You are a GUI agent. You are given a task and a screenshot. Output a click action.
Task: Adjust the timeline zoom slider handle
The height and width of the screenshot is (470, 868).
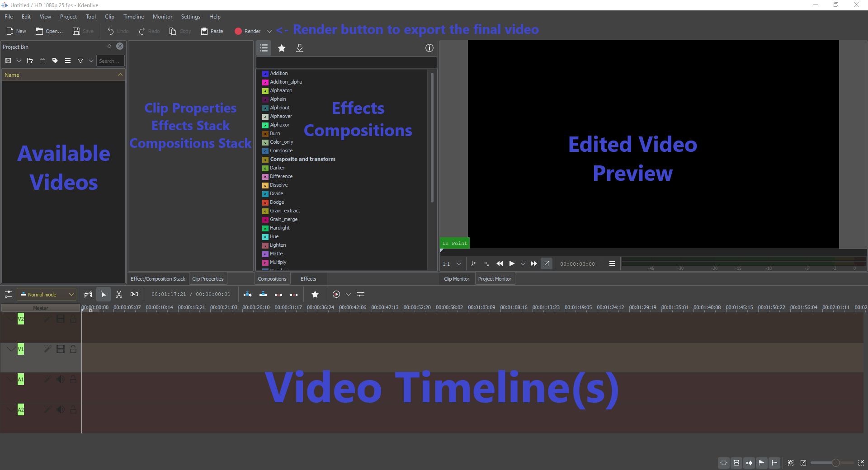pos(836,463)
